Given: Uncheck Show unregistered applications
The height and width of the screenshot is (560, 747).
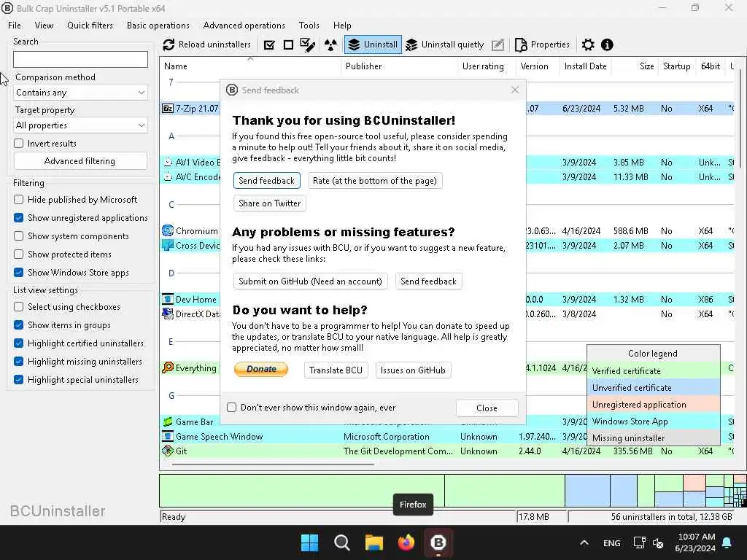Looking at the screenshot, I should [18, 217].
